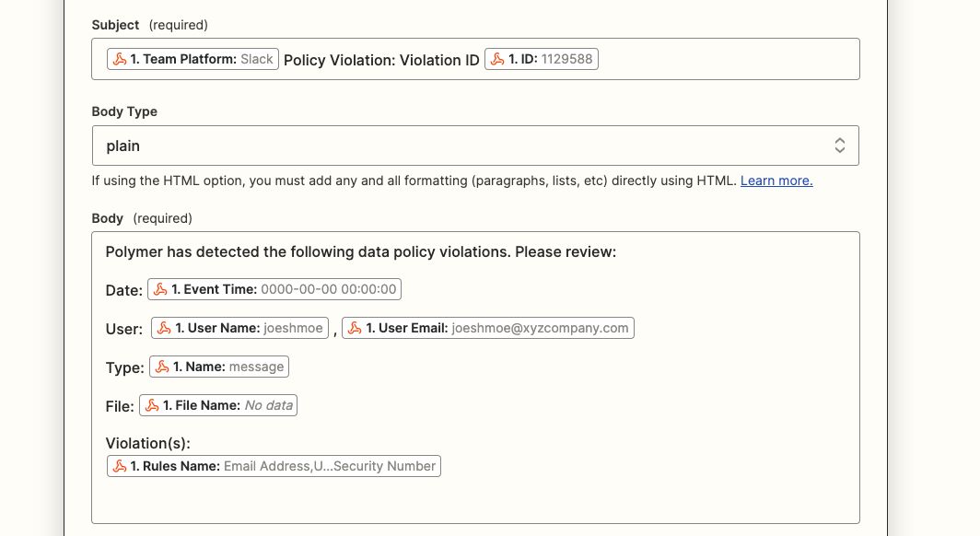Select the Name: message pill text

pyautogui.click(x=228, y=367)
